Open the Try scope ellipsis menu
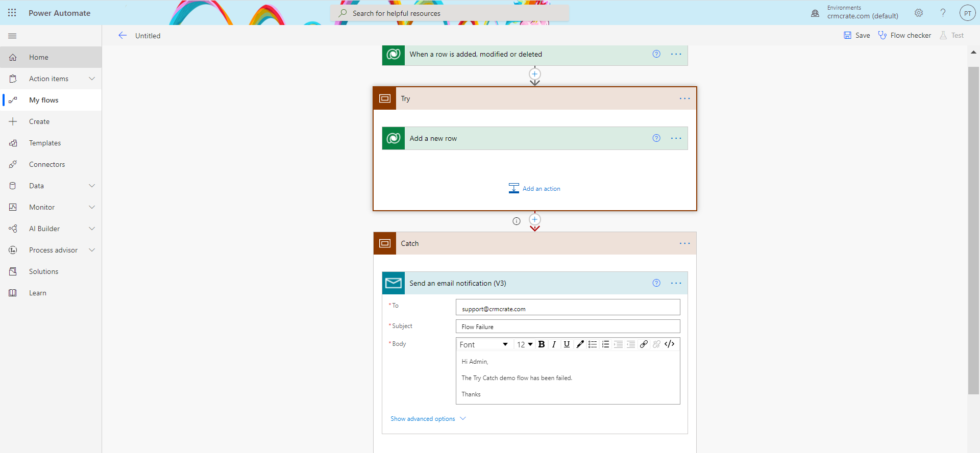This screenshot has width=980, height=453. point(685,98)
